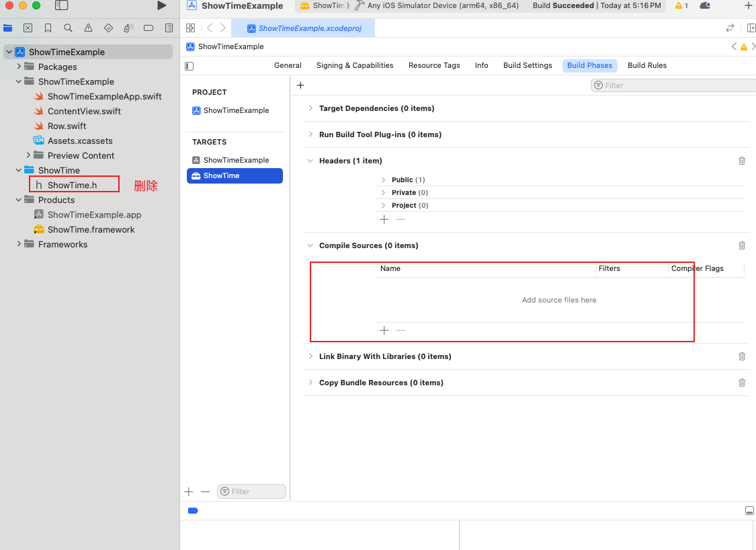Open the Source Control navigator icon
The image size is (756, 550).
pos(28,28)
